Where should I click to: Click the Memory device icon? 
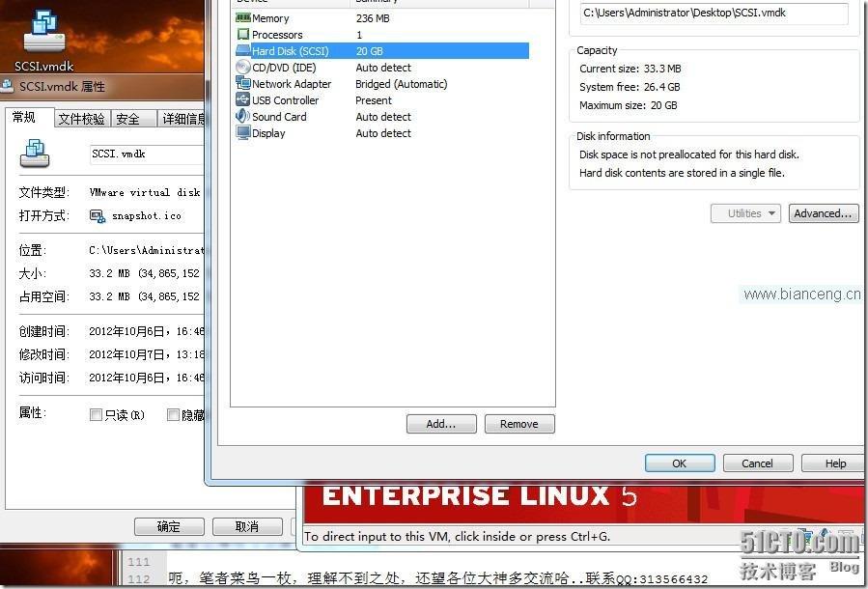point(243,17)
